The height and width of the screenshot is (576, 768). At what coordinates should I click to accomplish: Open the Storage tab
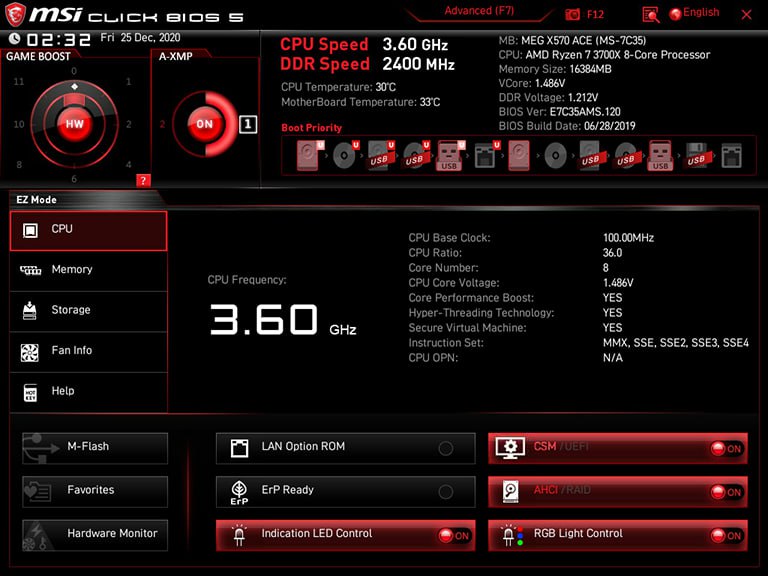(x=88, y=312)
